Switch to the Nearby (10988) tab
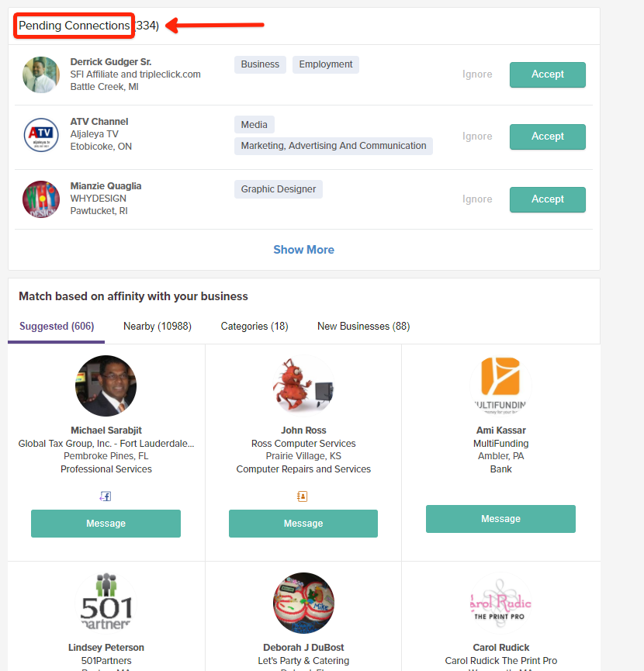Viewport: 644px width, 671px height. pyautogui.click(x=158, y=326)
